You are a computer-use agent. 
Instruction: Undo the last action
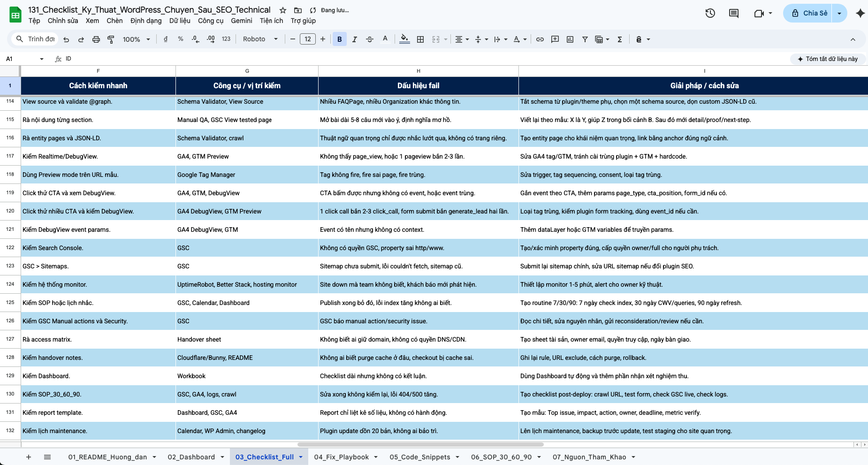tap(66, 39)
